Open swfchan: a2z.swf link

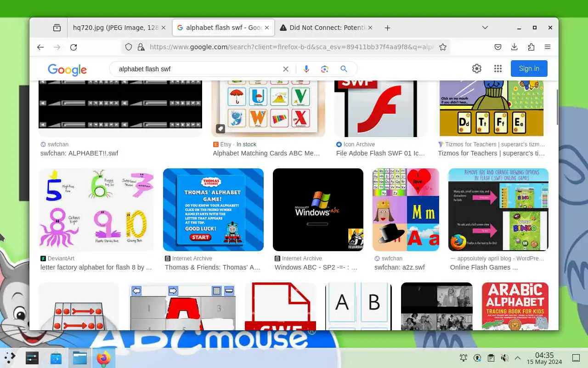pos(400,267)
